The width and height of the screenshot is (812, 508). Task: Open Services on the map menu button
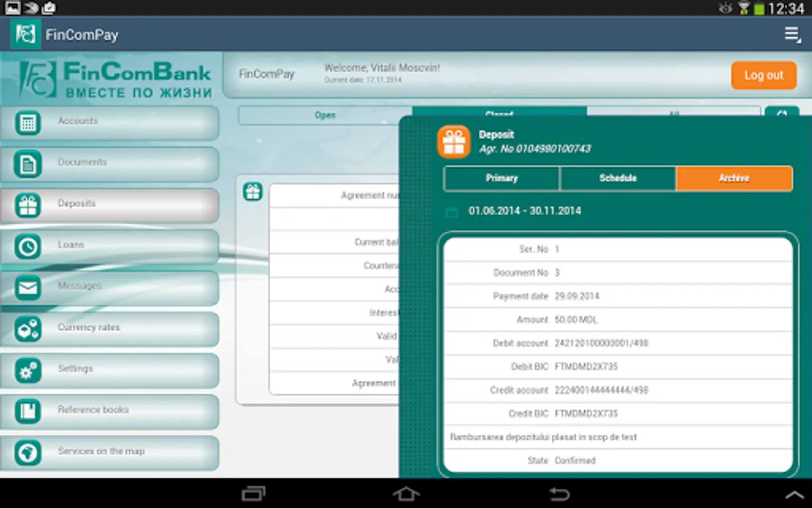click(x=109, y=453)
